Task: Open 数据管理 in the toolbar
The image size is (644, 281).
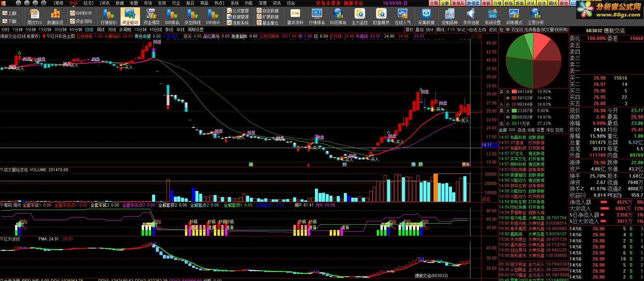Action: (x=238, y=17)
